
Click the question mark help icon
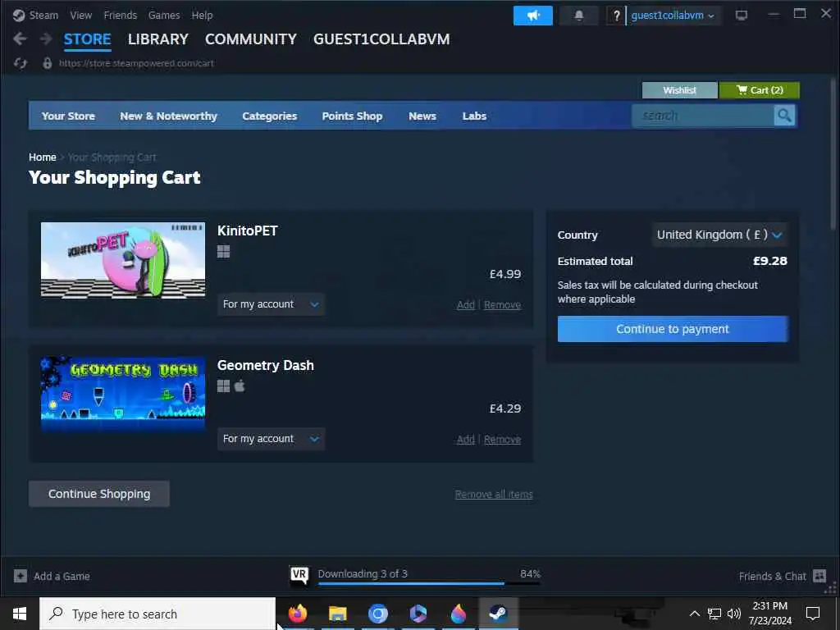(x=616, y=16)
